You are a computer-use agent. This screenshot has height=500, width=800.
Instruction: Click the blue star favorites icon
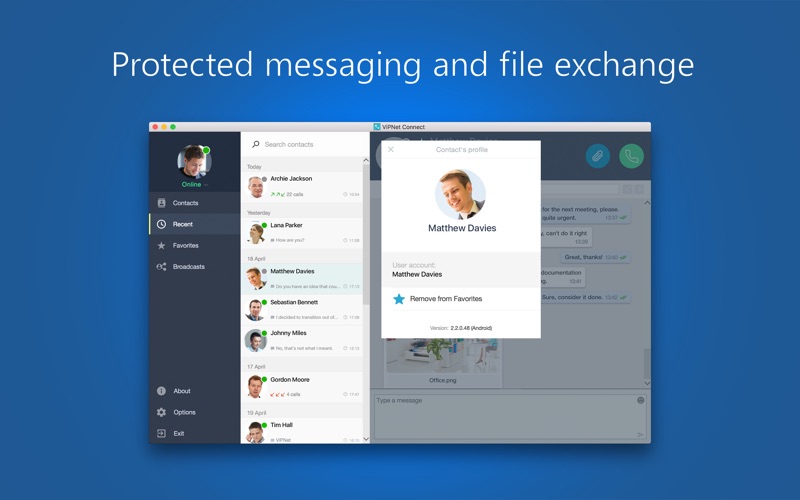(x=399, y=299)
